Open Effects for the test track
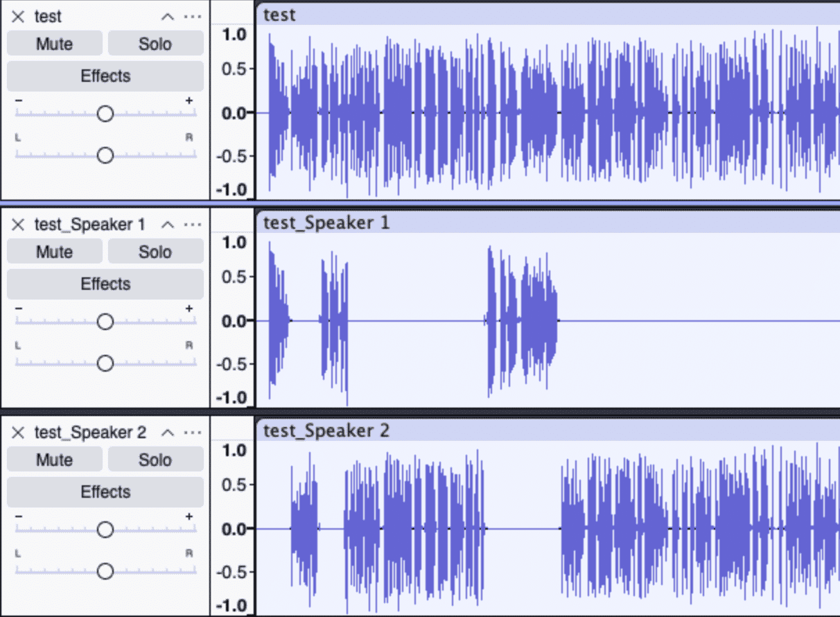 [105, 76]
